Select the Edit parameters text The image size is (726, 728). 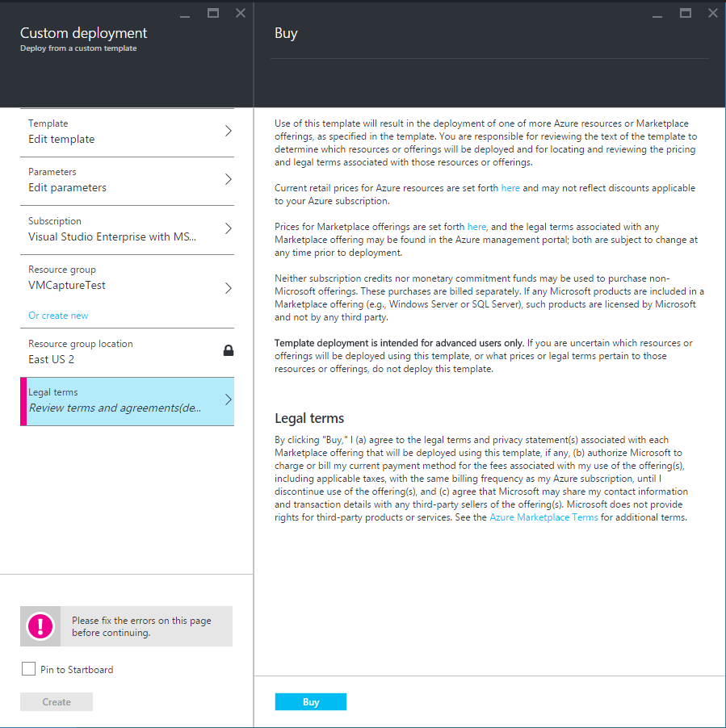click(x=67, y=187)
